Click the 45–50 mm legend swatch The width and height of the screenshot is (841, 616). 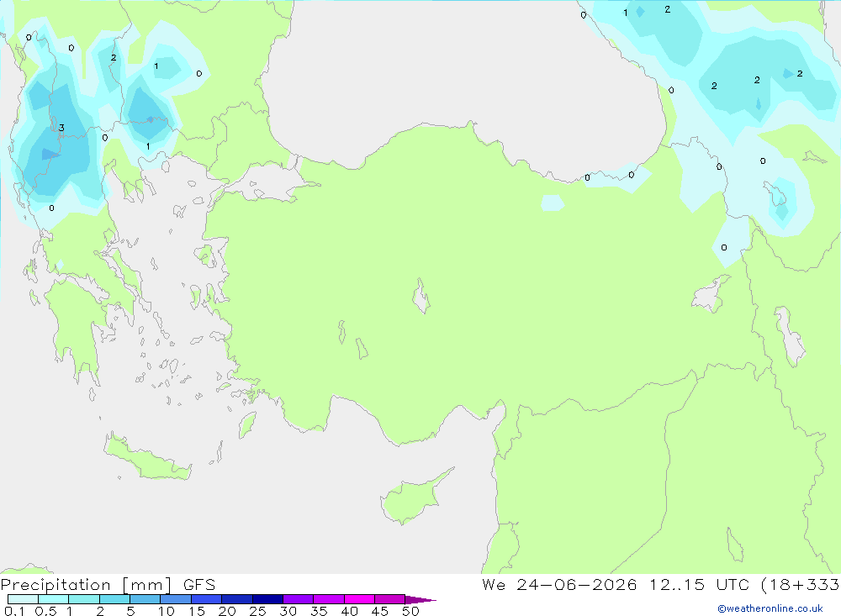[389, 599]
